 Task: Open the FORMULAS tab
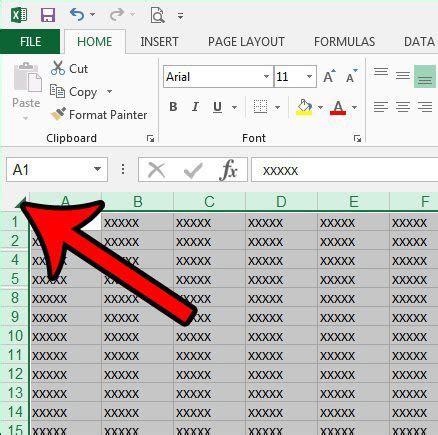click(x=344, y=42)
